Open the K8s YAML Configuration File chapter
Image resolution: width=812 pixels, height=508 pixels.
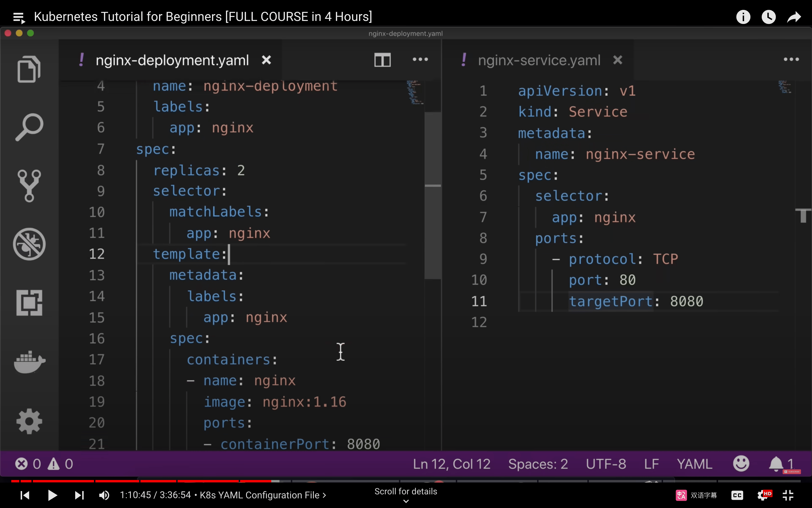(x=263, y=495)
